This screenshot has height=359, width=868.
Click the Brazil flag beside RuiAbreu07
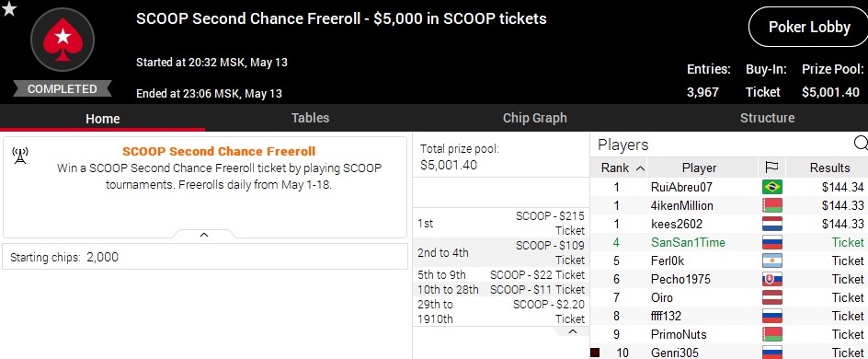coord(772,187)
